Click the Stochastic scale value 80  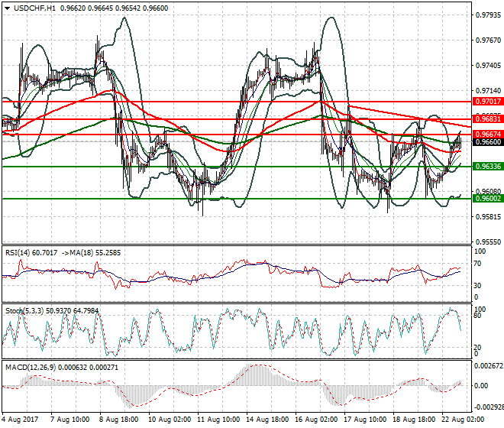478,315
